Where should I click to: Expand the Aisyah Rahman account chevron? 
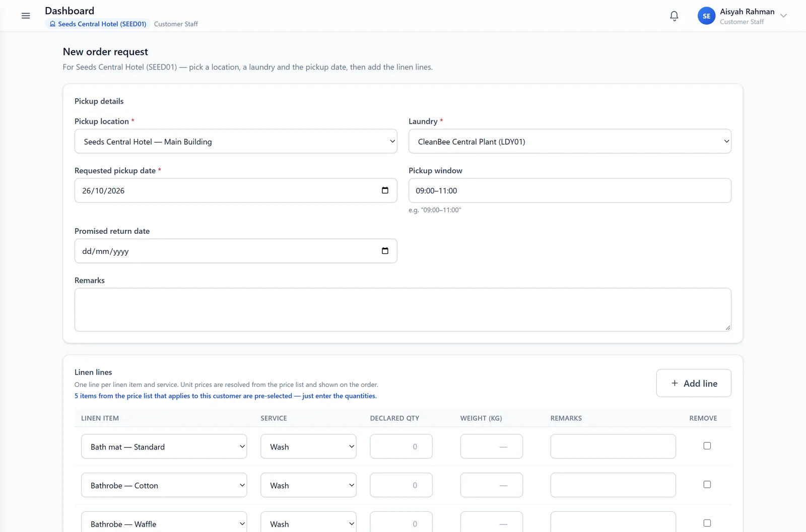click(783, 16)
